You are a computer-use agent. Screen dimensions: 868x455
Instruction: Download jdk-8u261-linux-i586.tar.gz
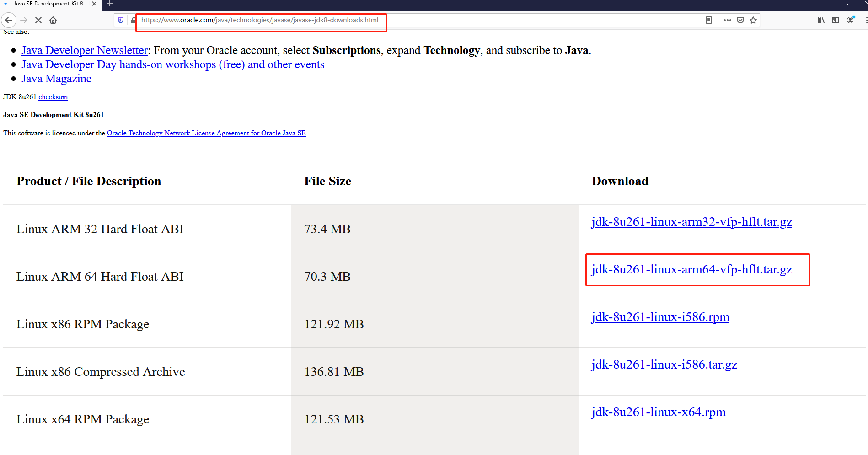point(664,364)
